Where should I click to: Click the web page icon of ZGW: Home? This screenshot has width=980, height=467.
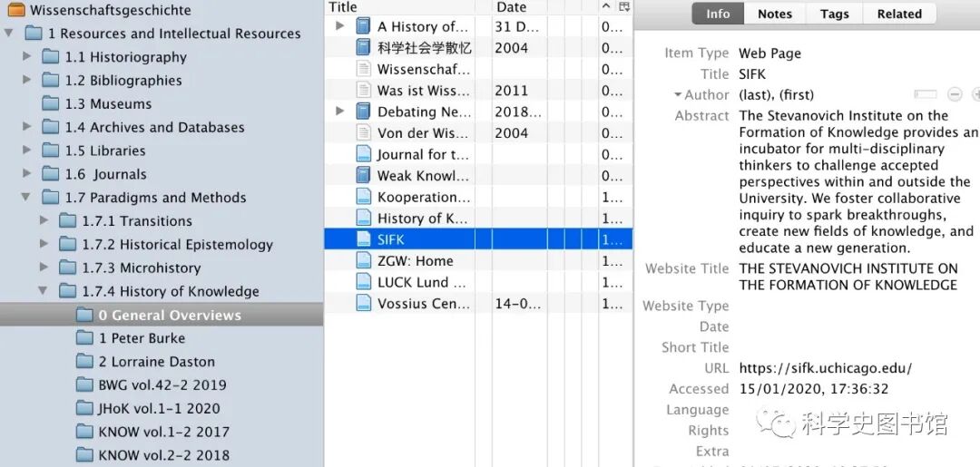363,261
